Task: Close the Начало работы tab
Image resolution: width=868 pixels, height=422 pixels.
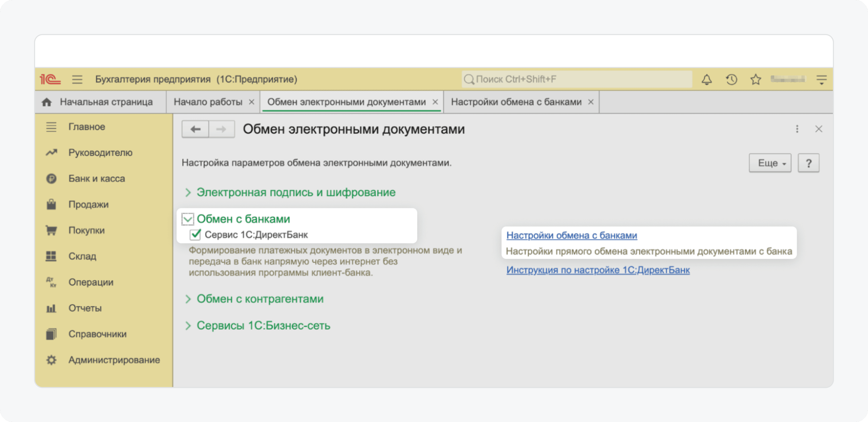Action: (x=251, y=102)
